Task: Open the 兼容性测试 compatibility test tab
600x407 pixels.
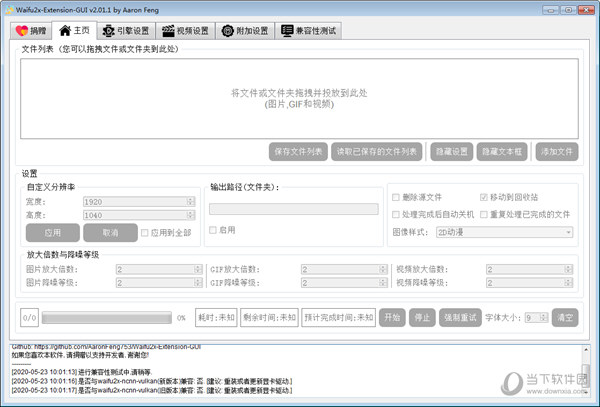Action: click(x=308, y=31)
